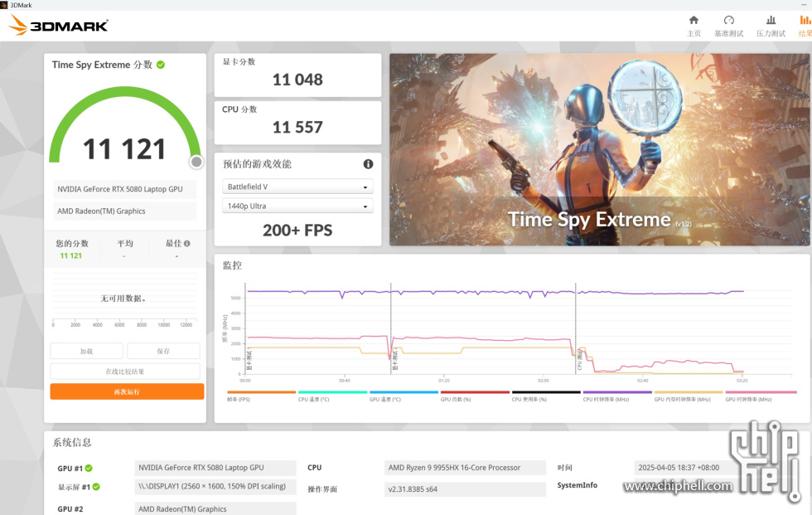
Task: Click the 监控 monitoring heading
Action: point(232,265)
